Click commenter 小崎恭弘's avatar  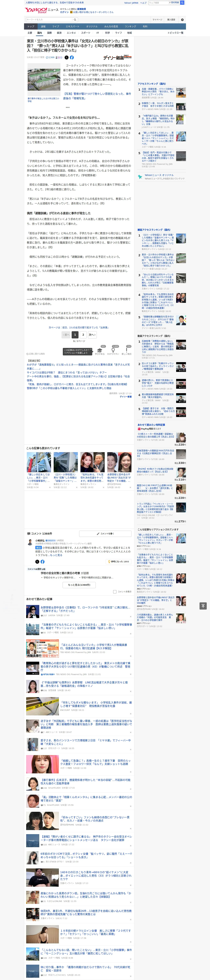[30, 542]
